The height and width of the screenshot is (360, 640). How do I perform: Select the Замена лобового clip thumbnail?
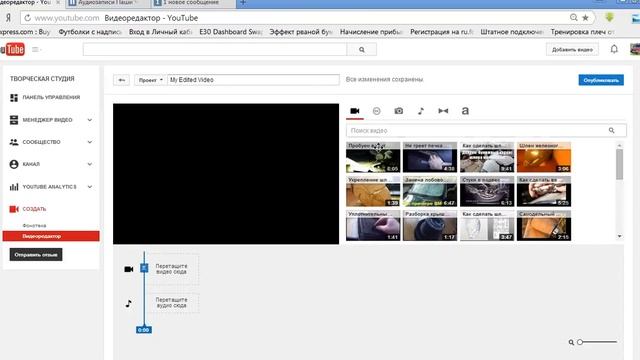[430, 191]
